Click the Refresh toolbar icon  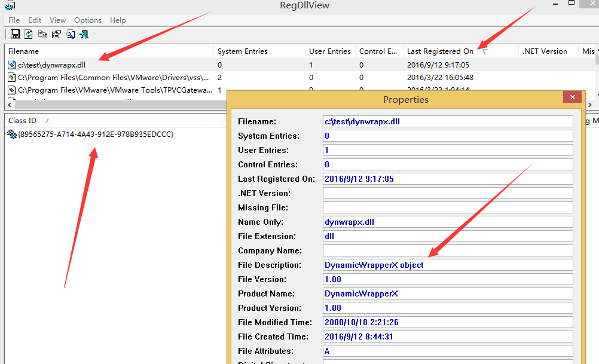click(x=29, y=34)
